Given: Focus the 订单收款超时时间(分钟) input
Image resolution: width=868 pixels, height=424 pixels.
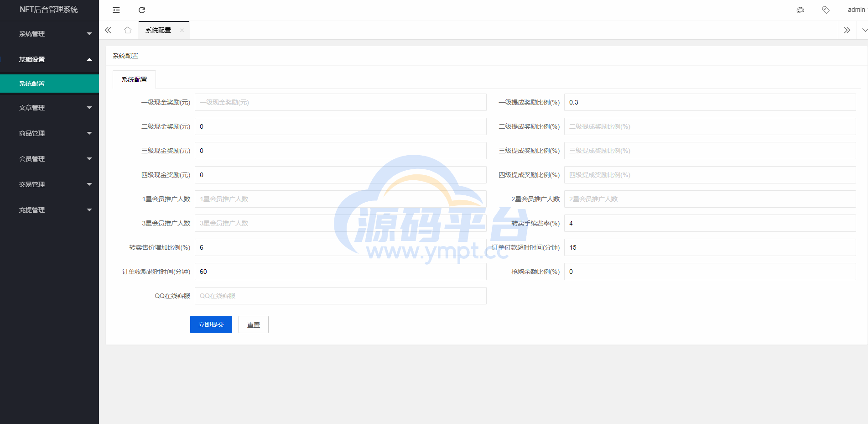Looking at the screenshot, I should point(341,272).
